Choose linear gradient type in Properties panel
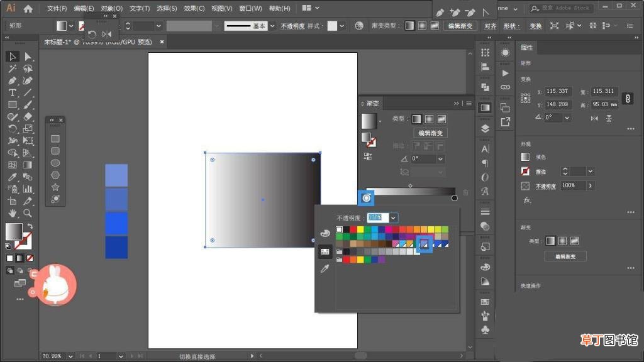This screenshot has height=362, width=644. pyautogui.click(x=550, y=241)
